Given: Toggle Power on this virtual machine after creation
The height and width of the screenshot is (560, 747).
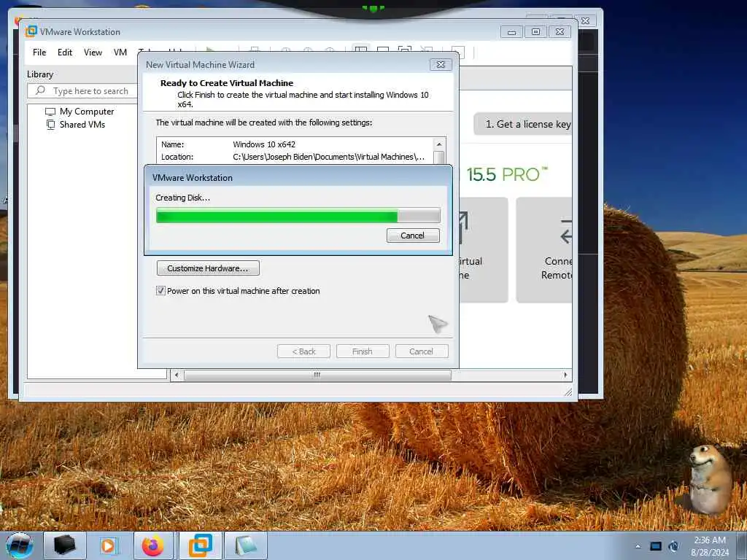Looking at the screenshot, I should (x=161, y=291).
